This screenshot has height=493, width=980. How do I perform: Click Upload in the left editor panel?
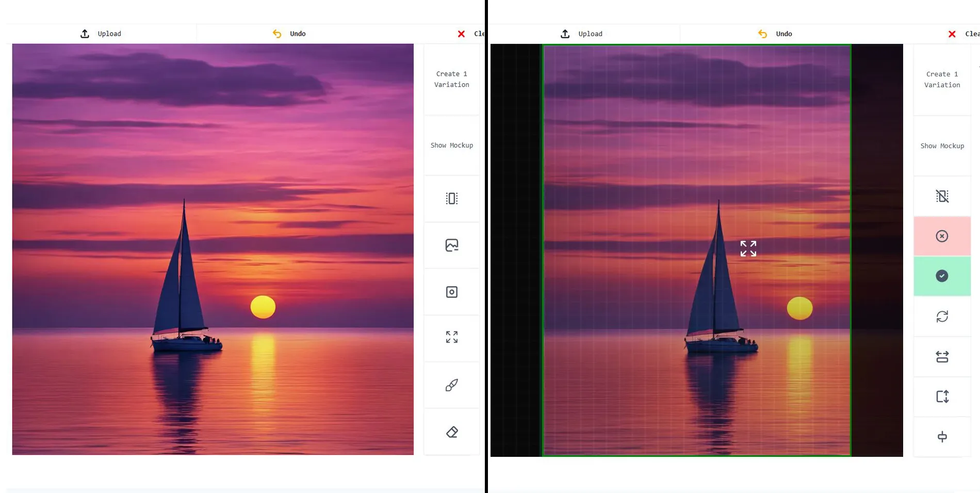point(101,34)
